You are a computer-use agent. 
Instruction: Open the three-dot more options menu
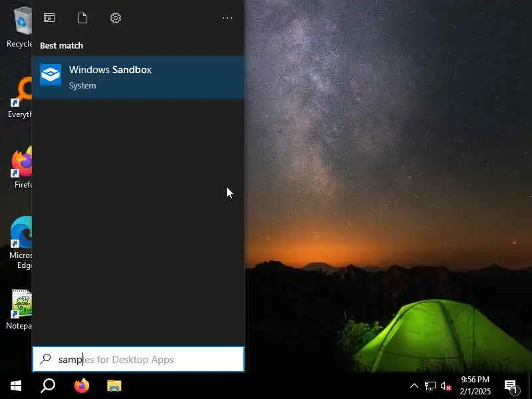pos(227,18)
